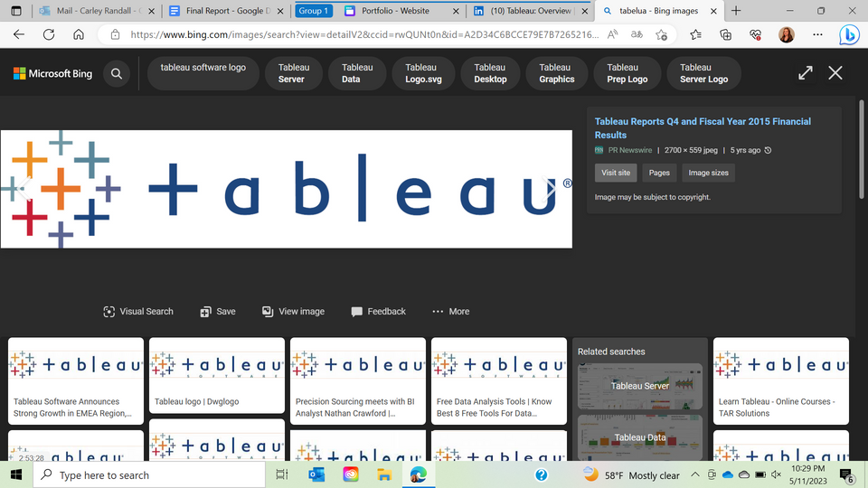
Task: Add this page to favorites
Action: coord(662,35)
